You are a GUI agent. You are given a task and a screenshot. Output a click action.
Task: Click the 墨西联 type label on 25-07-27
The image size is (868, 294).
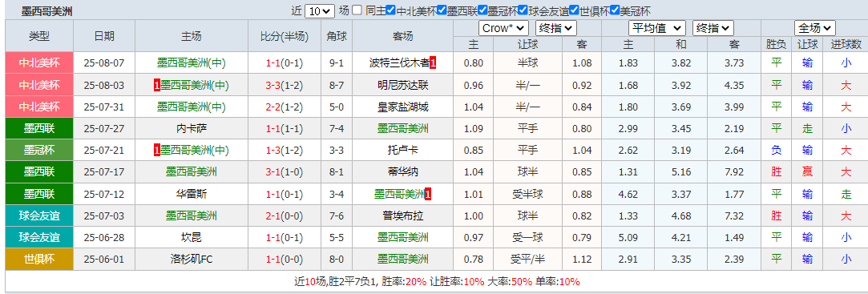(x=38, y=128)
